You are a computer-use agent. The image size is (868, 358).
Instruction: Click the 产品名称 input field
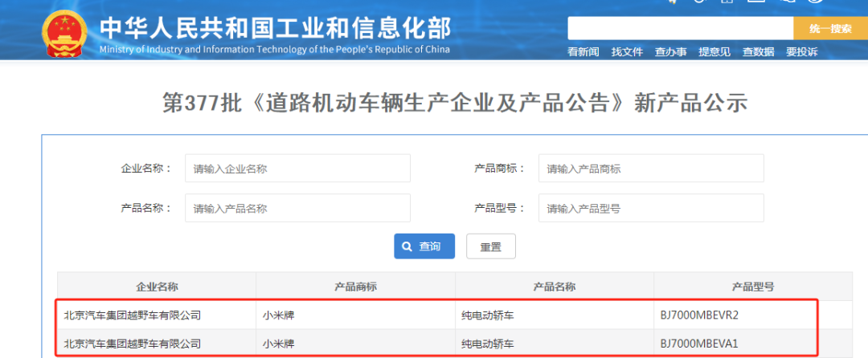click(298, 208)
